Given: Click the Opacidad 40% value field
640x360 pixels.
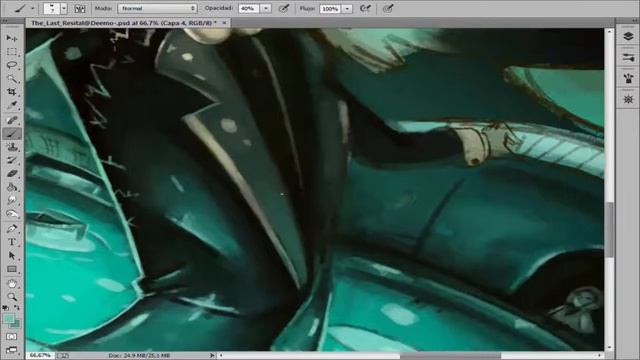Looking at the screenshot, I should [249, 9].
